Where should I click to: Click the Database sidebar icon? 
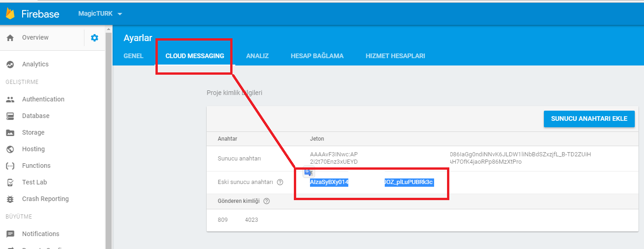[x=10, y=116]
